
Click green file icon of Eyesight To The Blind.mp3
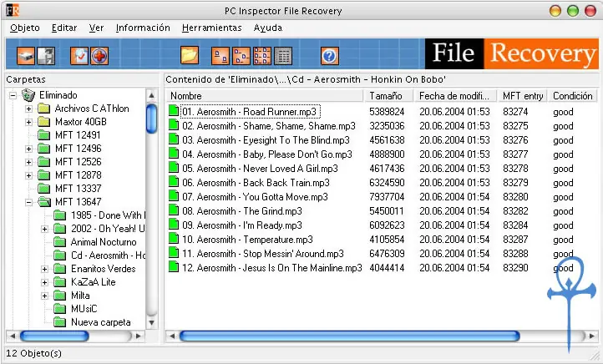pyautogui.click(x=174, y=139)
